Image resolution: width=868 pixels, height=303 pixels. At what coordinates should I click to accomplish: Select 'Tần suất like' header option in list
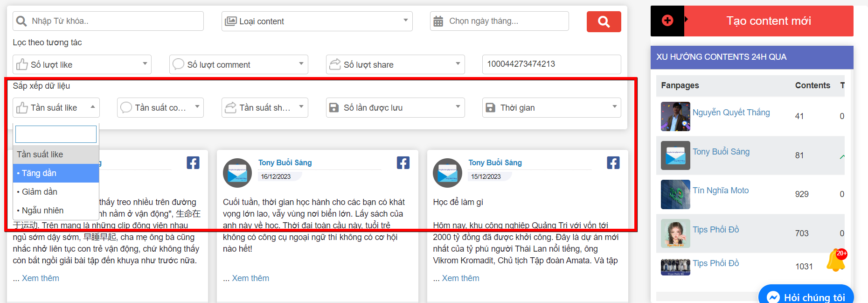coord(56,155)
